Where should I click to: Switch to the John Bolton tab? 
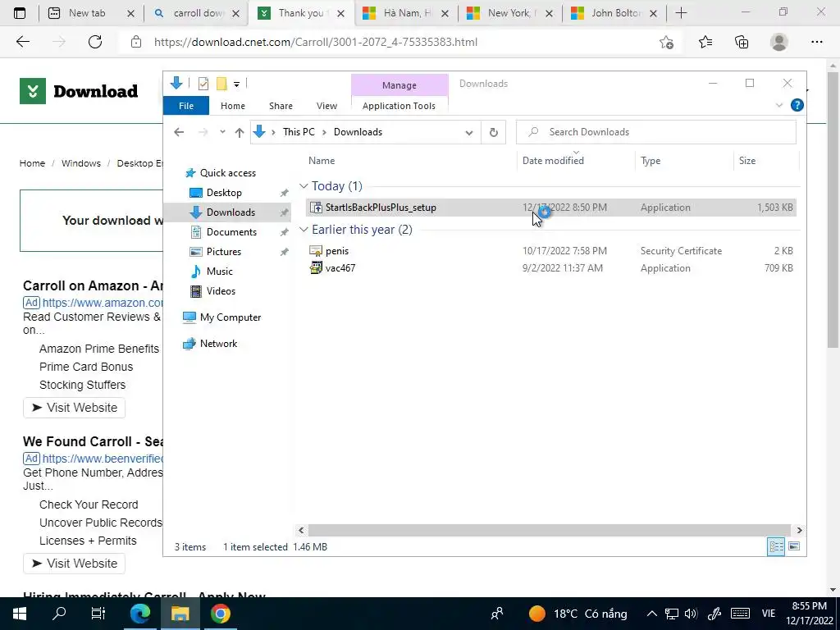pos(616,13)
